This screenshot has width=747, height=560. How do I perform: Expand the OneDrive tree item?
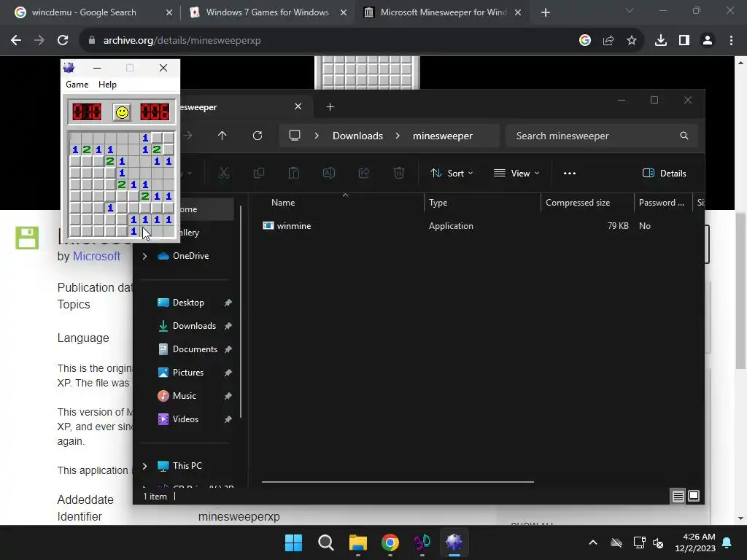[x=145, y=256]
